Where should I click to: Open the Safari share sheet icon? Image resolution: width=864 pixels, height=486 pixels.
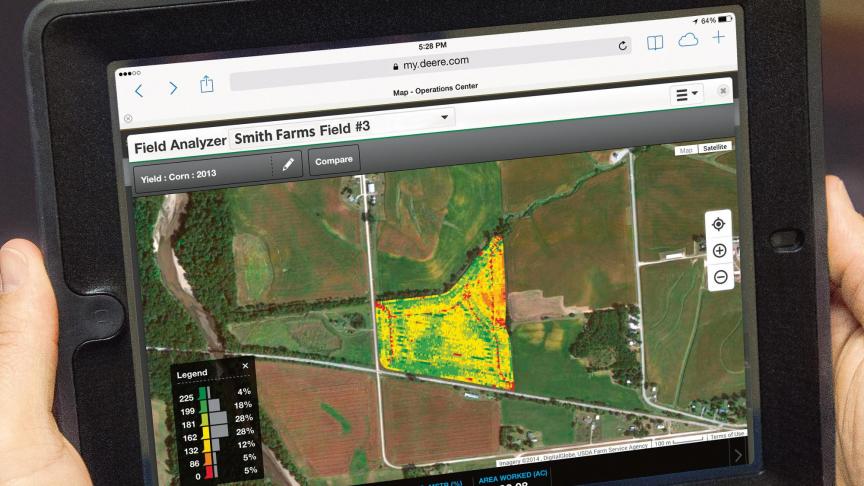207,84
